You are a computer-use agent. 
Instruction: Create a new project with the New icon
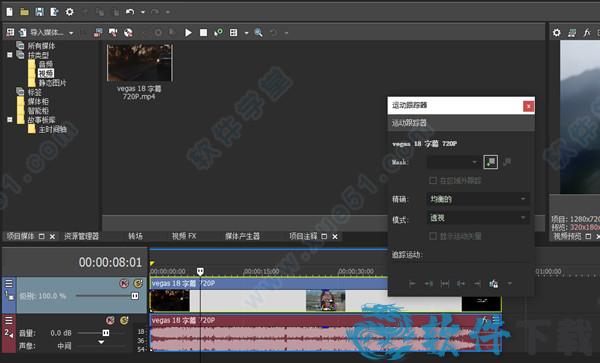point(10,12)
